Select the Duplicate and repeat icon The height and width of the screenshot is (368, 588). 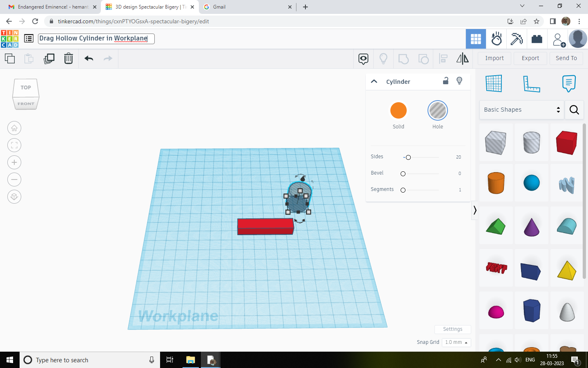click(49, 58)
